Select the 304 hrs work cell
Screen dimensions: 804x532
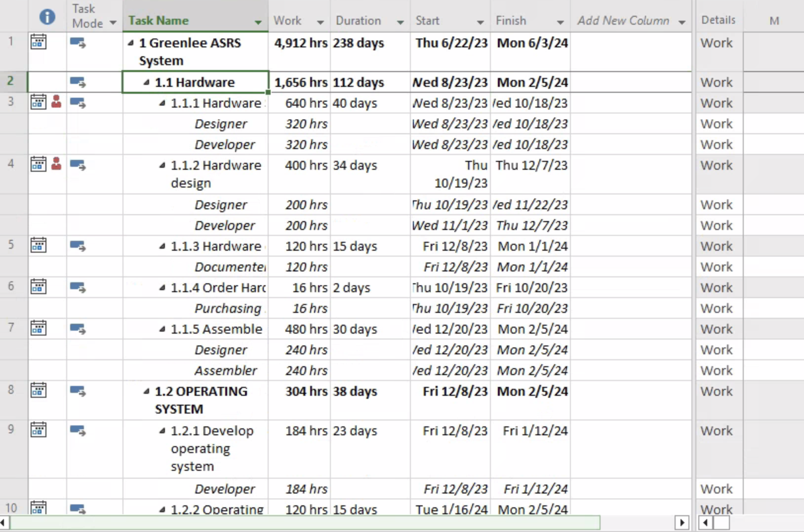coord(299,400)
